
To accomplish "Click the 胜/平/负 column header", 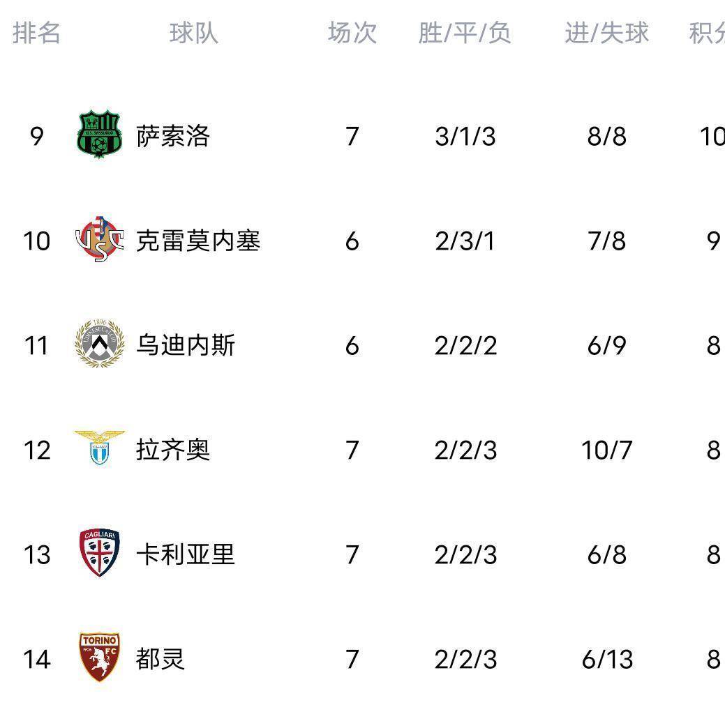I will pyautogui.click(x=465, y=33).
